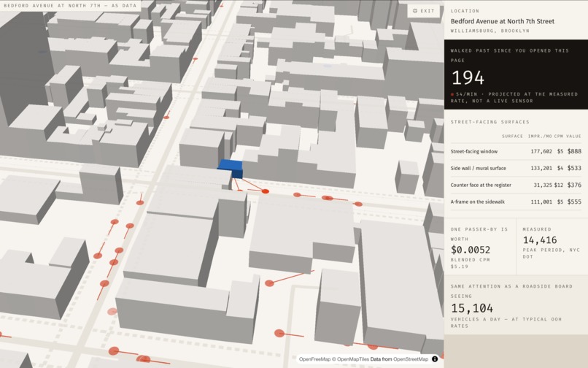The image size is (588, 368).
Task: Click the $533 value cell
Action: coord(574,168)
